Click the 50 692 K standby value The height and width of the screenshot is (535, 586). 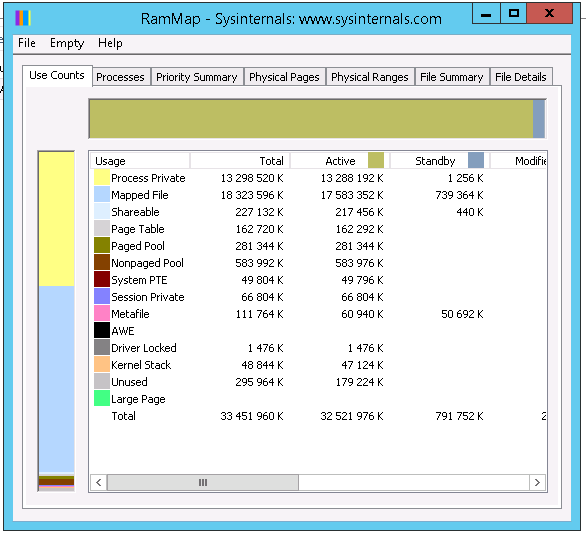pyautogui.click(x=462, y=314)
